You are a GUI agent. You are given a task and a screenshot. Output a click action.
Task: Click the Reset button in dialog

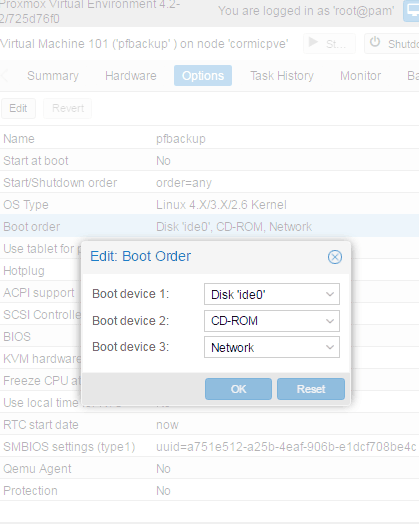point(311,389)
